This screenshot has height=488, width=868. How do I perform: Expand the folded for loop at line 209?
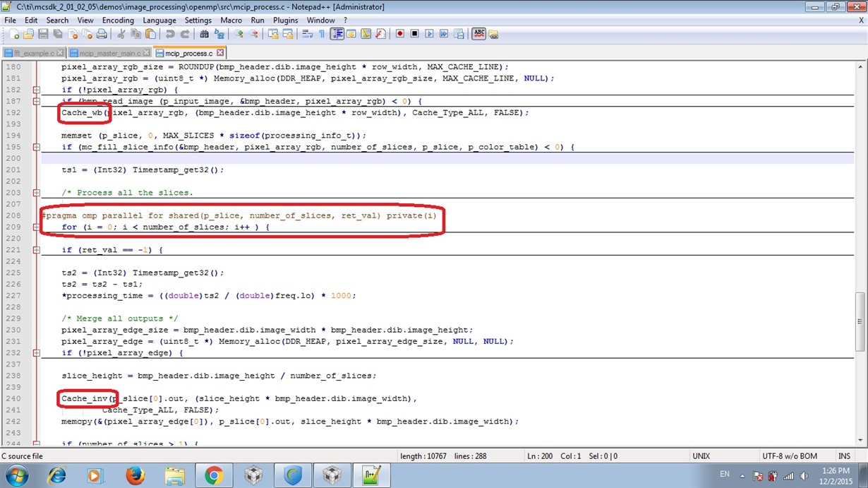click(x=36, y=227)
